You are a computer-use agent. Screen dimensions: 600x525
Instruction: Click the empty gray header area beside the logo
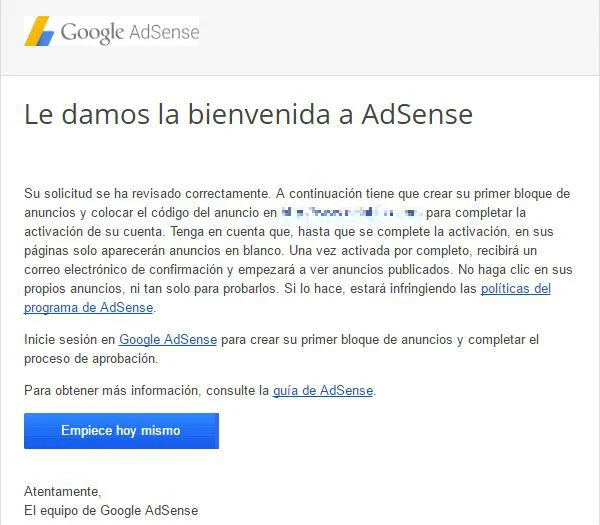tap(400, 32)
